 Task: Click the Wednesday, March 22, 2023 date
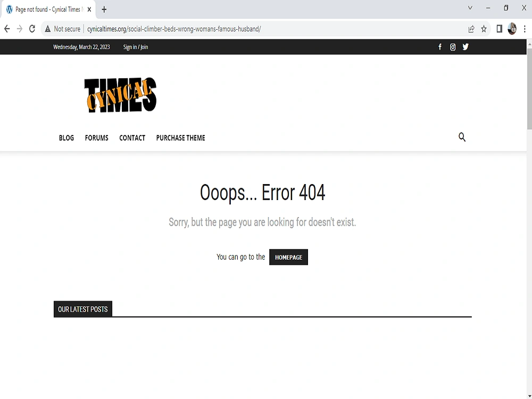(81, 47)
